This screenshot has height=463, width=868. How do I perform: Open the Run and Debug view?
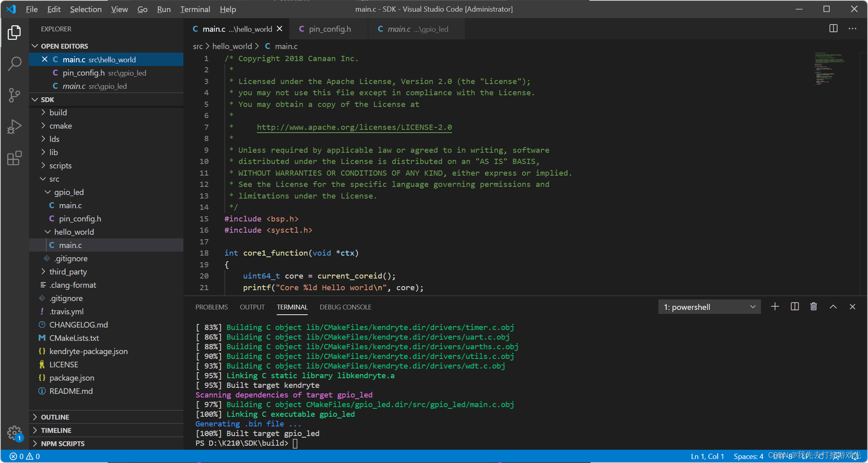pos(14,127)
